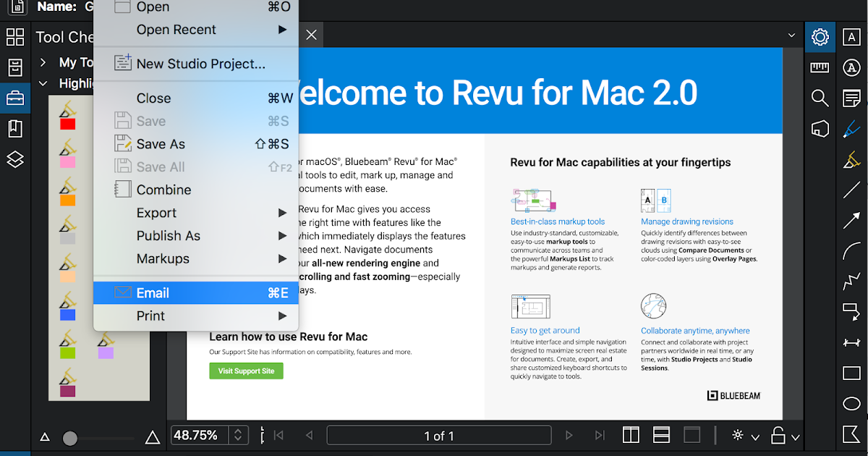The width and height of the screenshot is (868, 456).
Task: Open the Bookmarks panel in the sidebar
Action: [x=15, y=128]
